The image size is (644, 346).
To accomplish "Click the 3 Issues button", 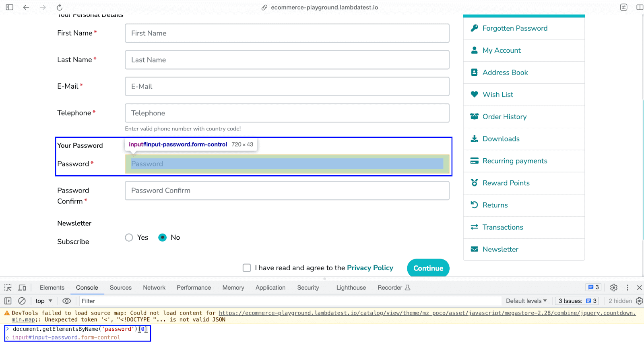I will click(x=577, y=301).
